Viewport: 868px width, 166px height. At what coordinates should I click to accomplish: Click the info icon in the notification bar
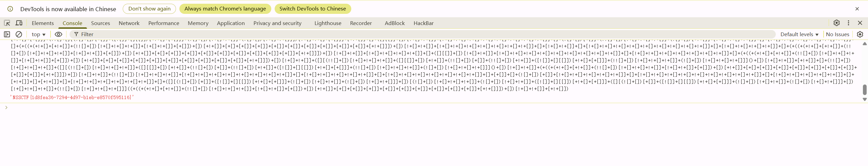(x=10, y=9)
